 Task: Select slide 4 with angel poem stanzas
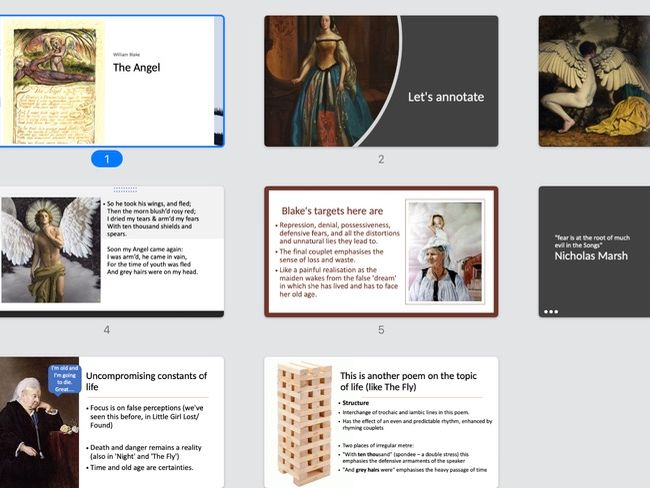point(112,252)
